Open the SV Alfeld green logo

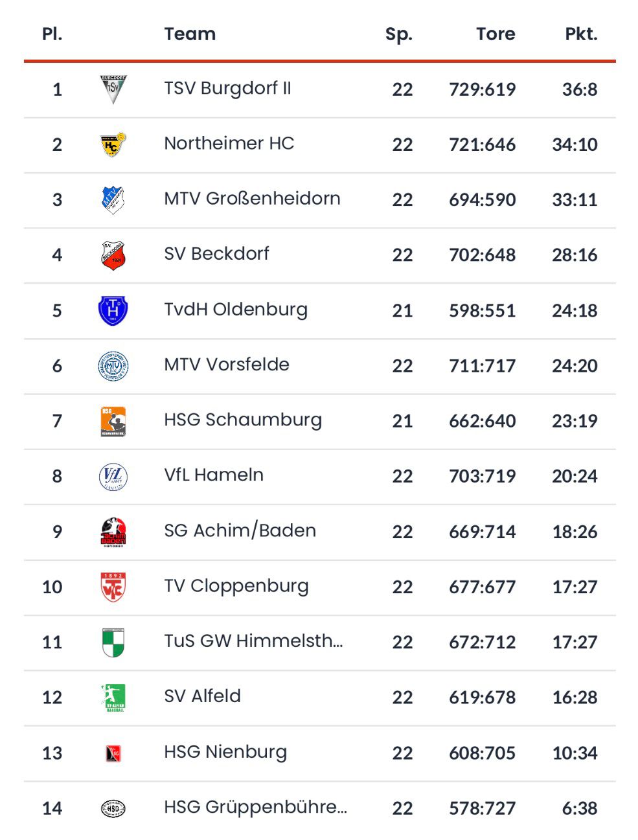113,698
